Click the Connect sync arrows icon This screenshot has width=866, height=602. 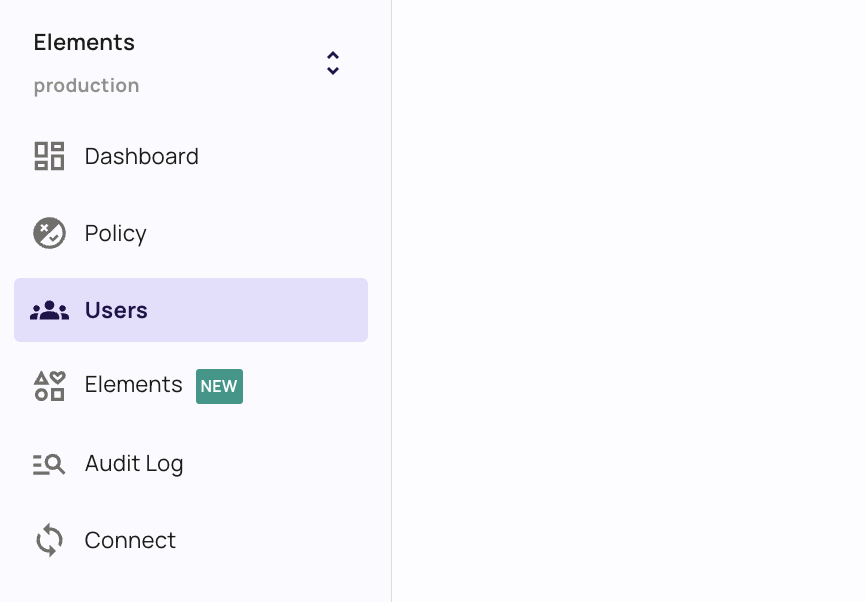(48, 540)
